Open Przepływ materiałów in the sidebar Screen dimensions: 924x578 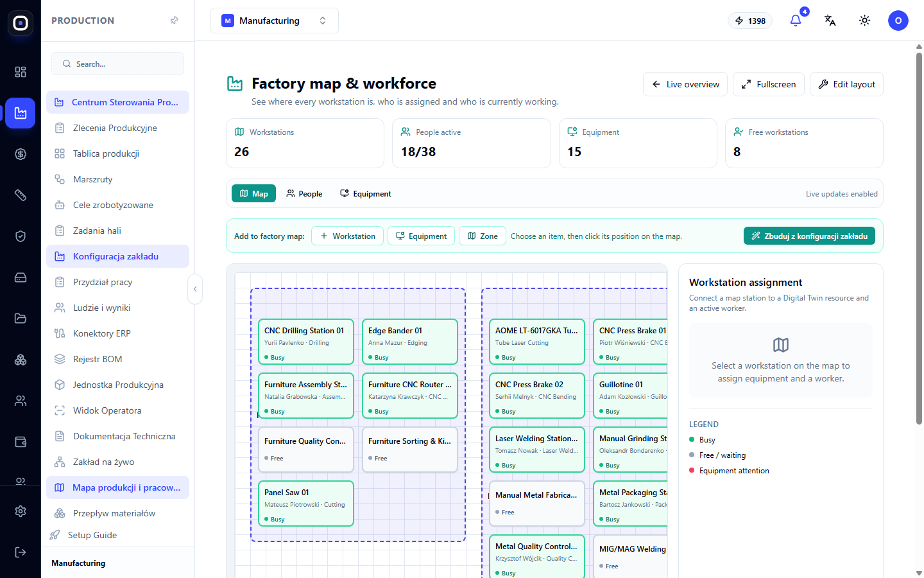tap(117, 513)
